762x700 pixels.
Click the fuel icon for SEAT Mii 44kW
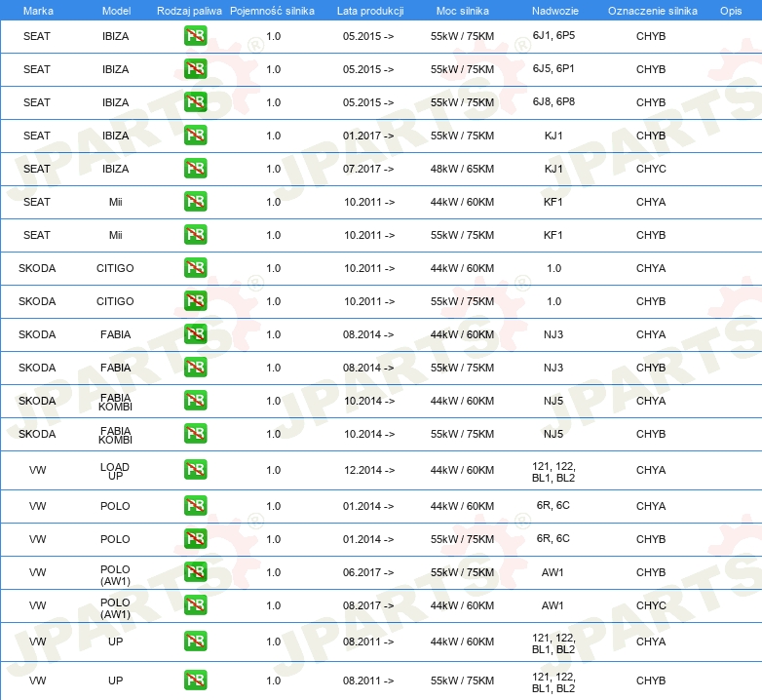195,201
